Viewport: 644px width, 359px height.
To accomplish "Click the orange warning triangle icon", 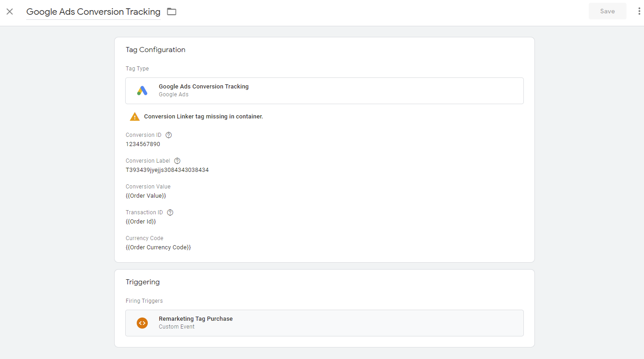I will click(x=134, y=117).
